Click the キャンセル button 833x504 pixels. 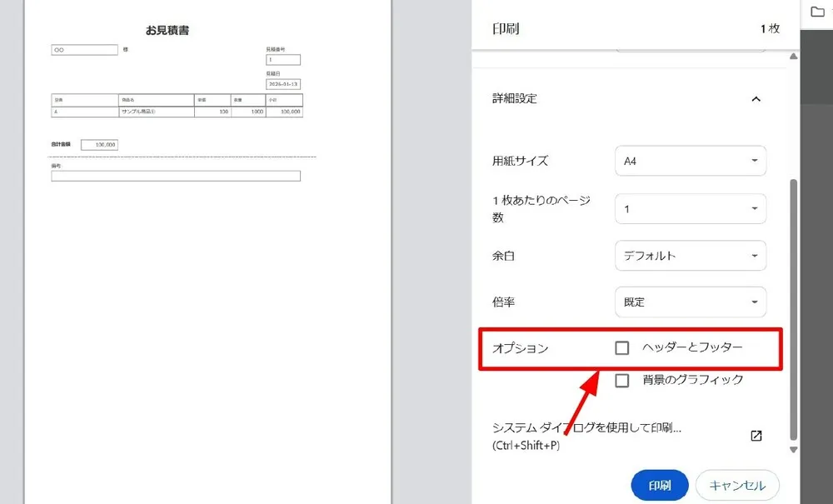[x=737, y=485]
